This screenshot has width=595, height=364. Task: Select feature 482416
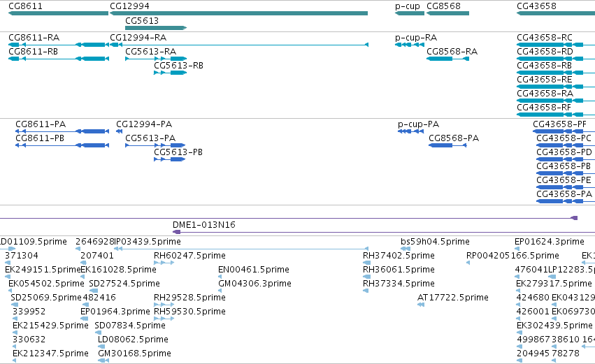tap(86, 305)
